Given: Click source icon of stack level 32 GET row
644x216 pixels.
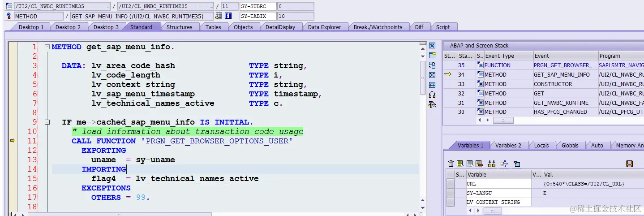Looking at the screenshot, I should coord(480,94).
